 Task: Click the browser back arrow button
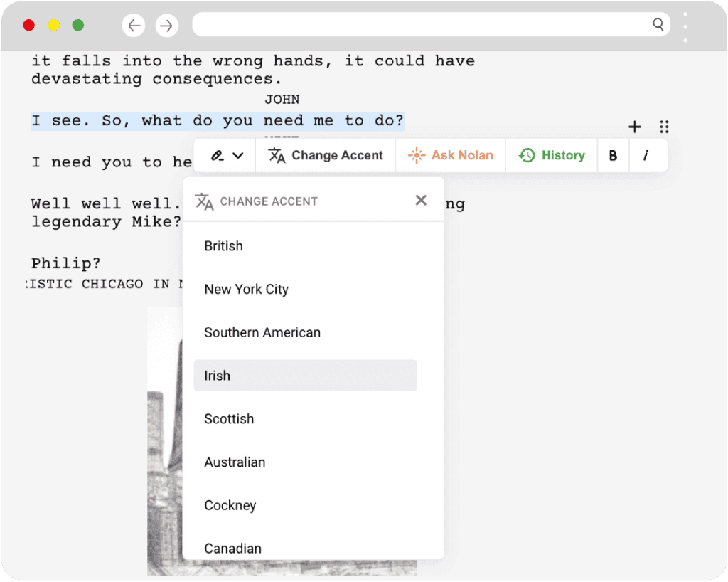(x=134, y=26)
